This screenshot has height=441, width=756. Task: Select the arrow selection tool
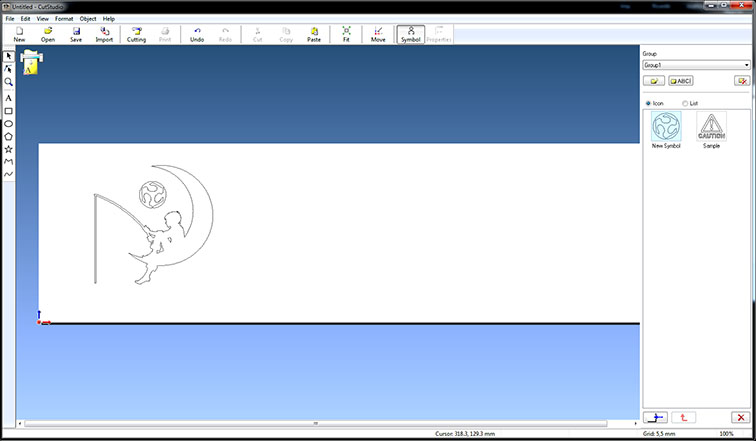click(8, 56)
